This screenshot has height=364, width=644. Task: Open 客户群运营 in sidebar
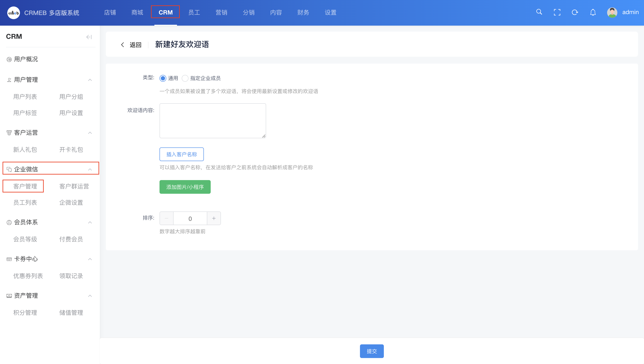[74, 186]
